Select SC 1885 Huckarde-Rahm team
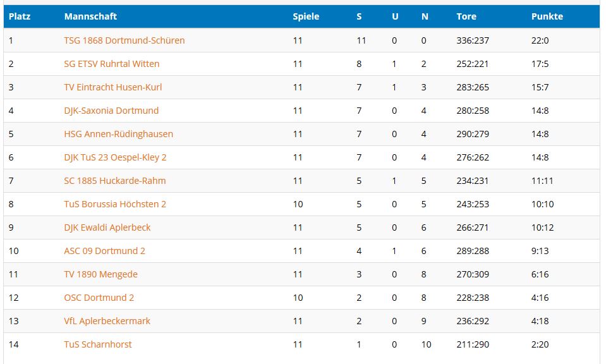 point(115,181)
